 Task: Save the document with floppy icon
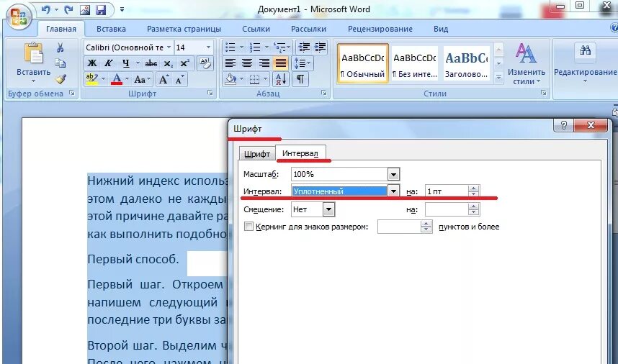pos(101,9)
